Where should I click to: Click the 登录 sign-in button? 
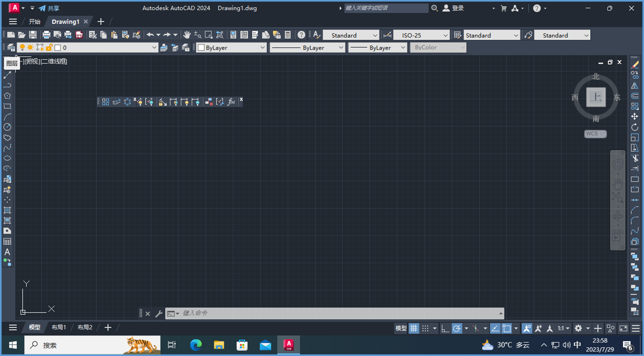click(458, 8)
